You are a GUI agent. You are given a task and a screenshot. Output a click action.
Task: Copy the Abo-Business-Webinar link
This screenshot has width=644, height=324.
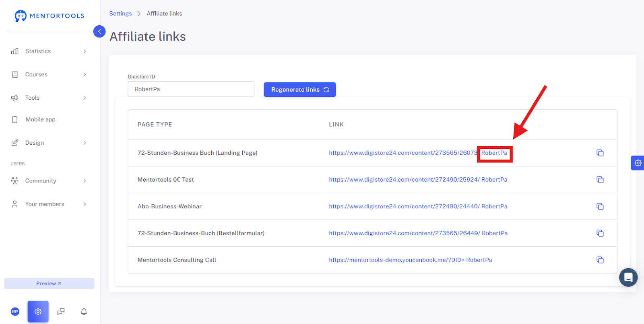pyautogui.click(x=600, y=206)
